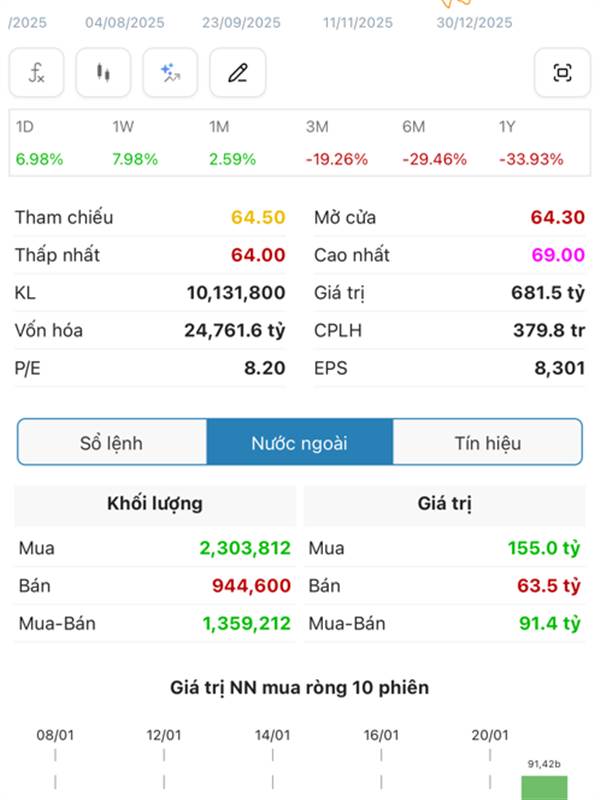Tap the Vốn hóa market cap row
600x800 pixels.
(x=150, y=331)
